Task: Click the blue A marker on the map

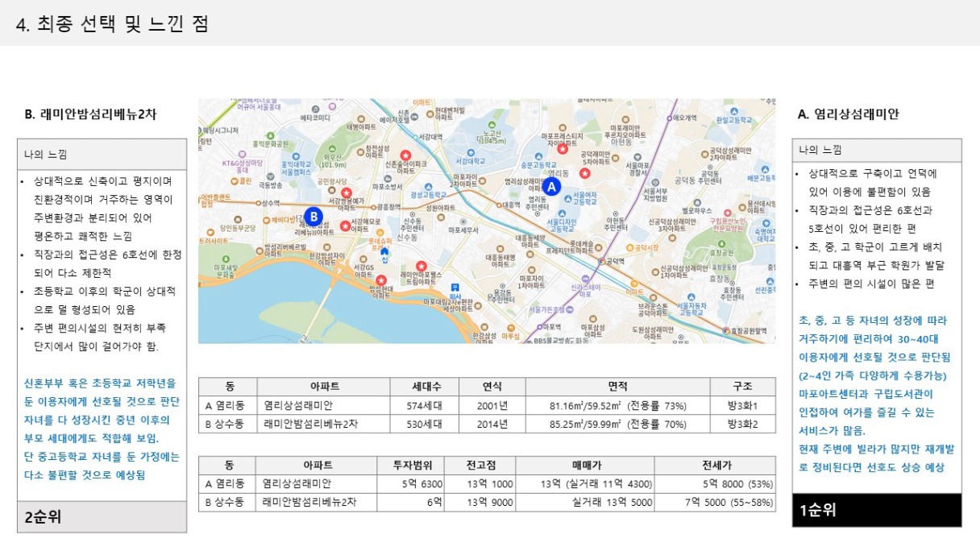Action: click(551, 186)
